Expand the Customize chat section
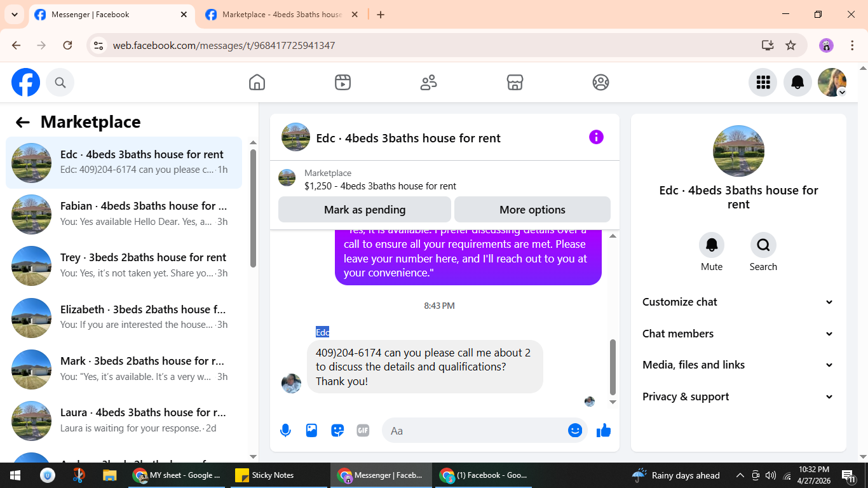The height and width of the screenshot is (488, 868). 738,302
